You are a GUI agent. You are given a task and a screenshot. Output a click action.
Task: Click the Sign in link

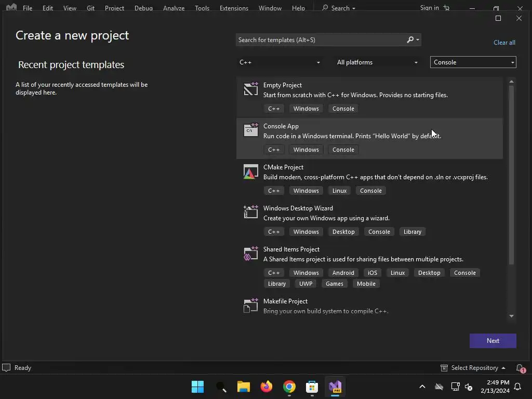(429, 8)
